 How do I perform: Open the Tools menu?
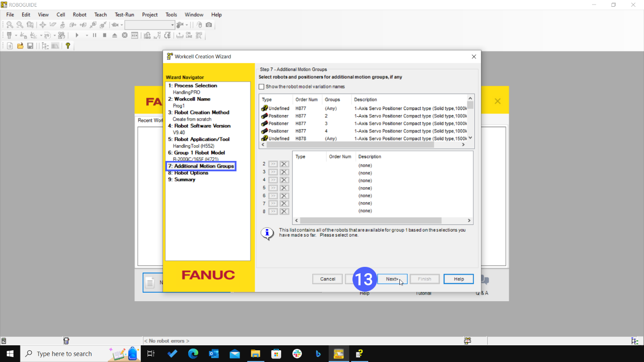pos(171,14)
